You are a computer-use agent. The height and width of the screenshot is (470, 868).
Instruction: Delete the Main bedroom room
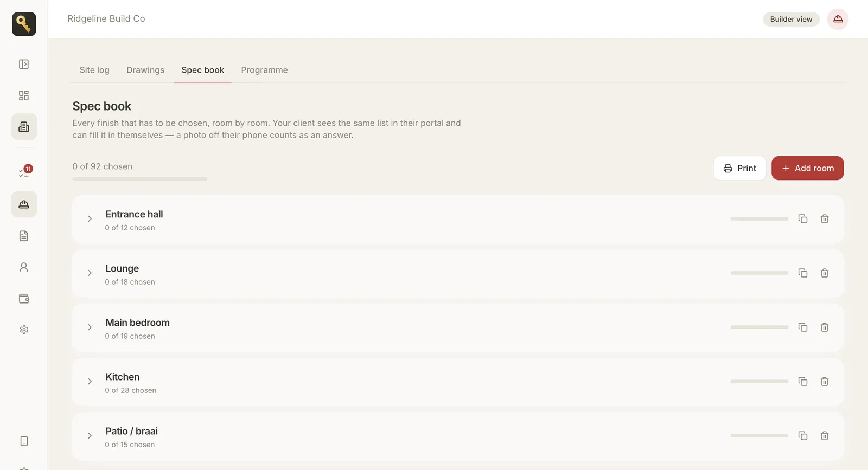(825, 327)
